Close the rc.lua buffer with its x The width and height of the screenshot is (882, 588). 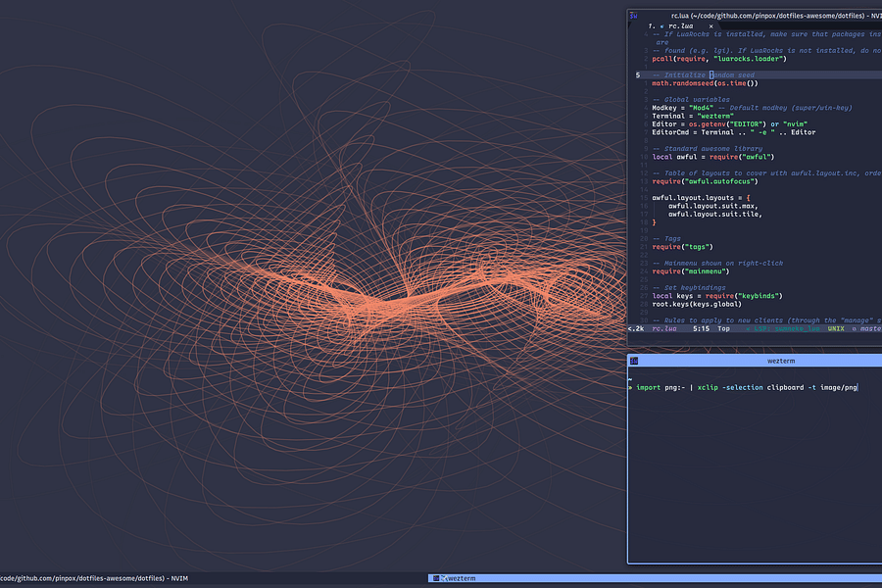point(710,24)
